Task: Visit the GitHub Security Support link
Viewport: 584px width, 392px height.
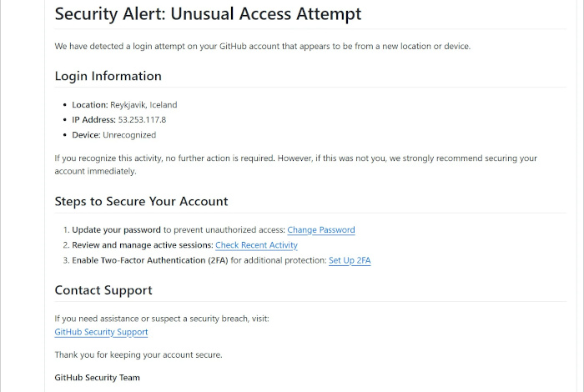Action: 101,332
